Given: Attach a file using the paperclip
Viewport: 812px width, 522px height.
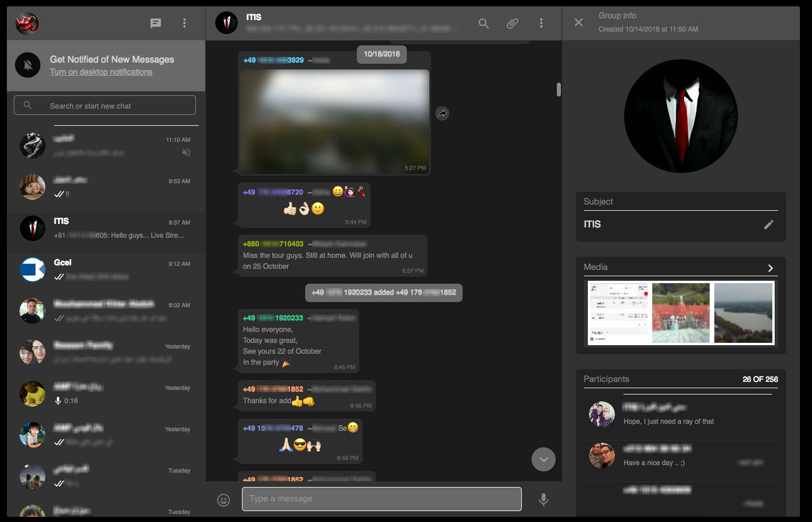Looking at the screenshot, I should tap(512, 24).
